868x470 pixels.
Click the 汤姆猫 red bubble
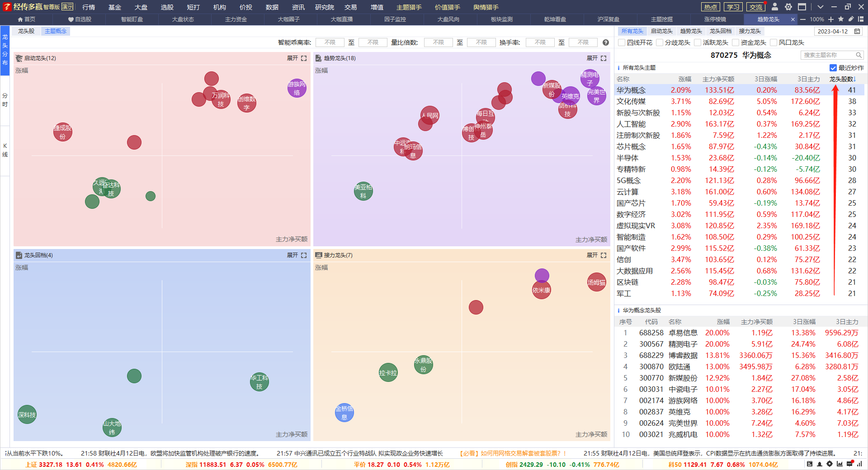click(x=596, y=282)
